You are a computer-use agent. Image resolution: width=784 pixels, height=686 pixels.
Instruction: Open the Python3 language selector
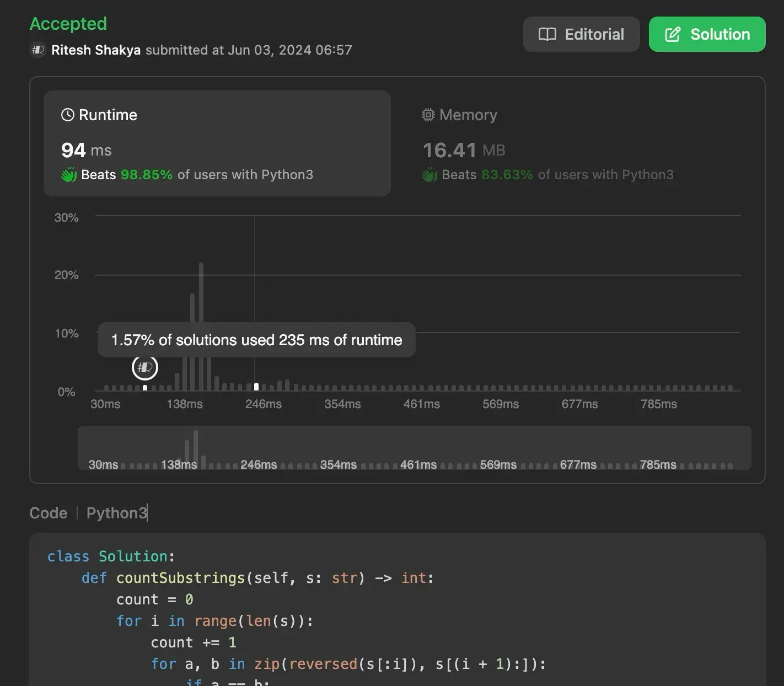pos(116,513)
